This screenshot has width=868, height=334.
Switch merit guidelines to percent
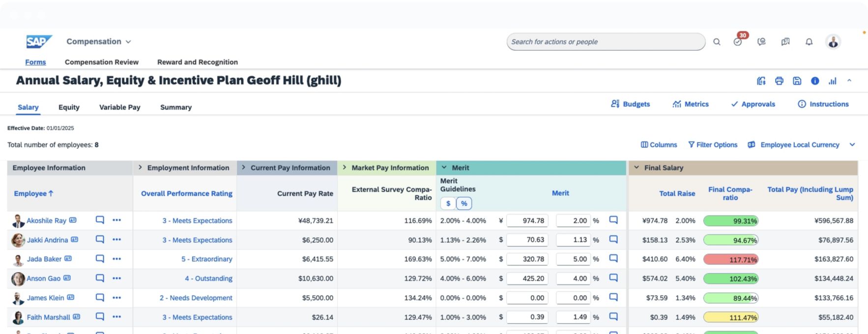463,203
